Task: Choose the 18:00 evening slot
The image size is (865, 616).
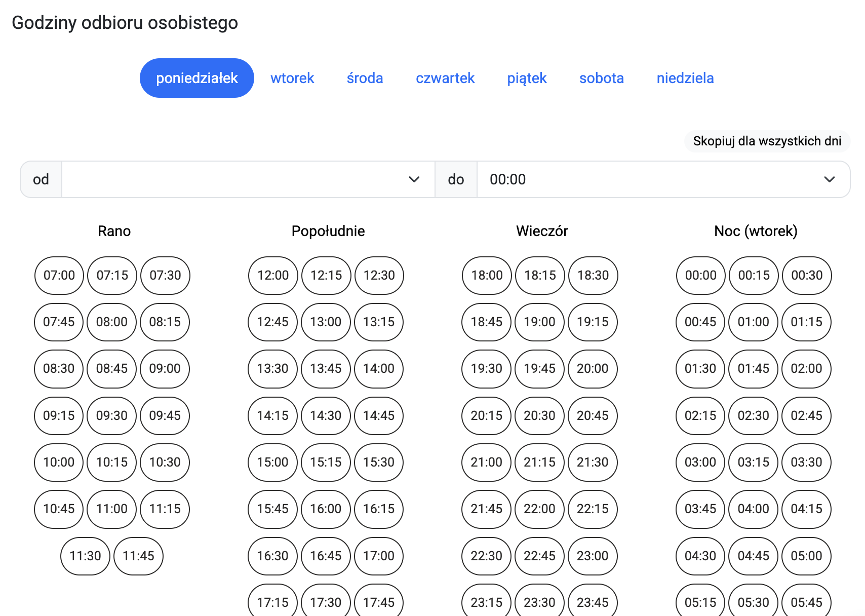Action: [487, 276]
